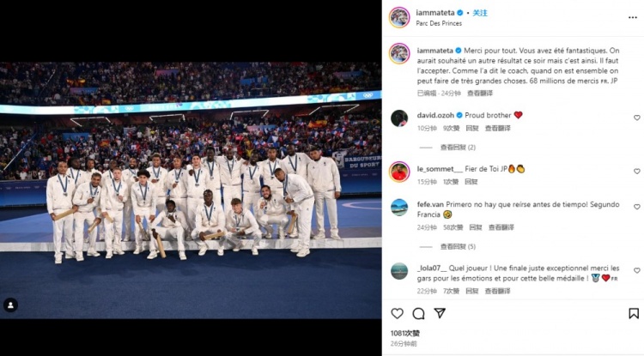Like the post with the heart icon
This screenshot has width=644, height=356.
point(397,314)
